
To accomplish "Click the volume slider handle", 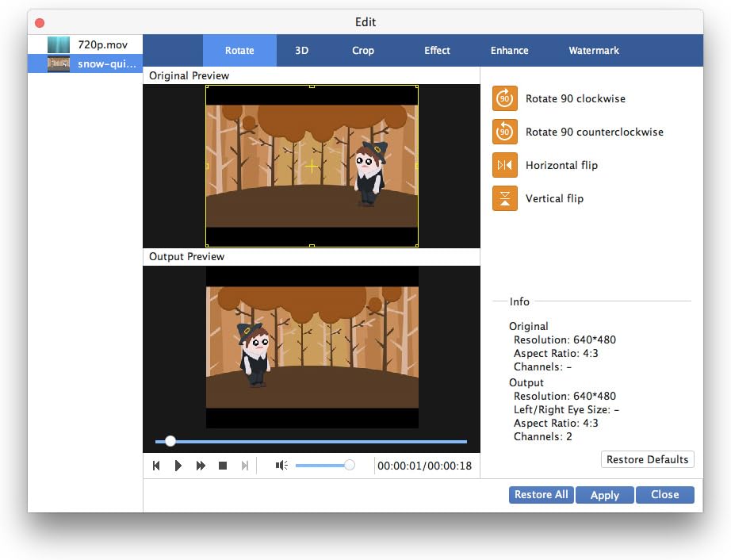I will pos(350,466).
